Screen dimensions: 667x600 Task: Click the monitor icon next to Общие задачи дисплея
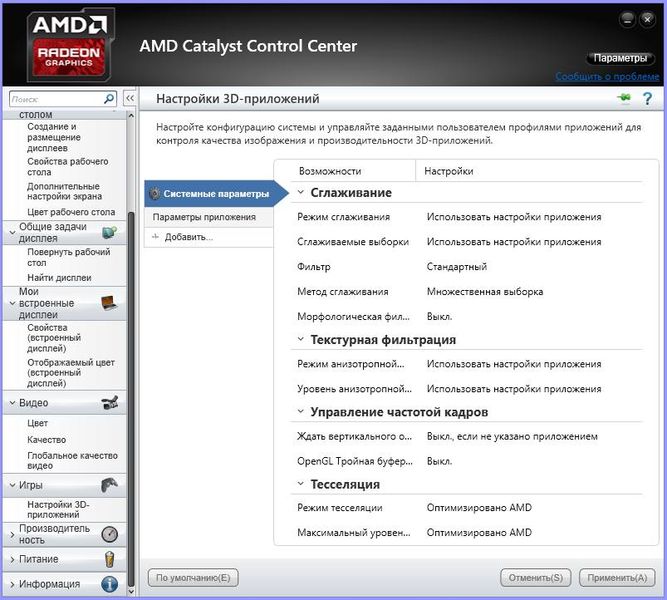[109, 232]
